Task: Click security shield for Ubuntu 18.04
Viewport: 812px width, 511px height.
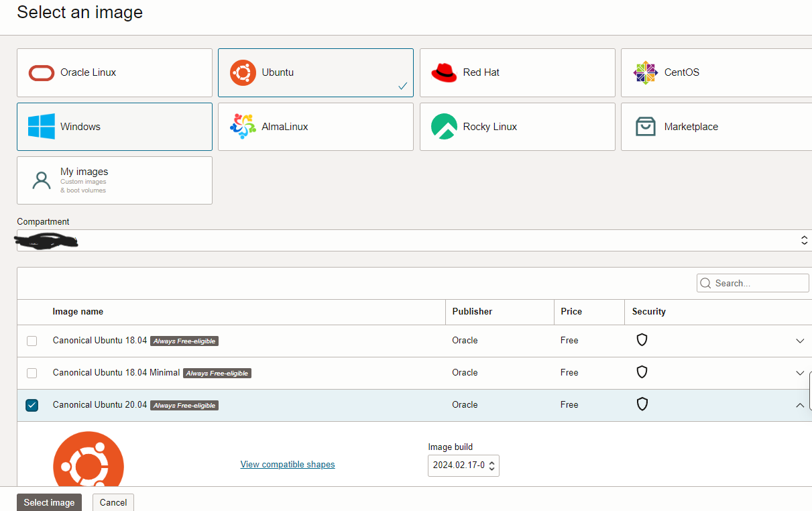Action: [642, 340]
